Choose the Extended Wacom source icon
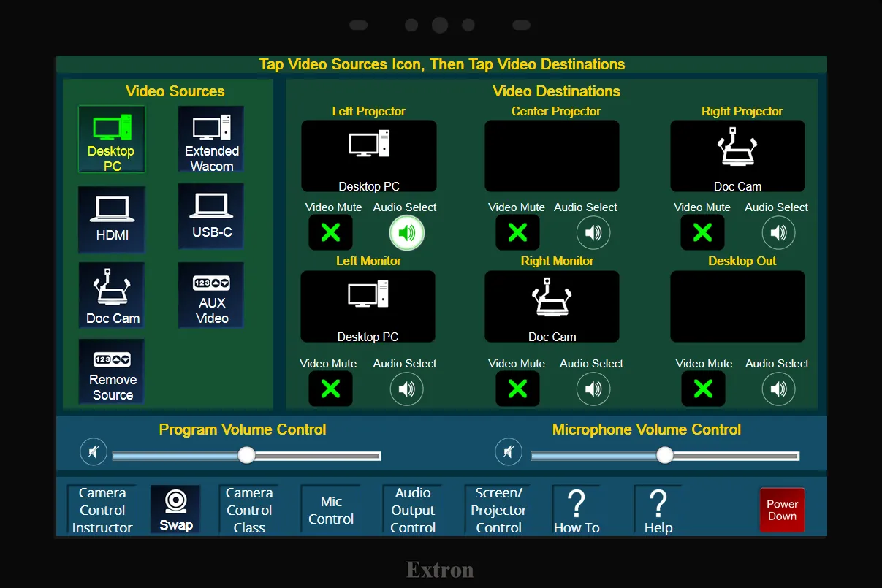Screen dimensions: 882x588 (x=211, y=140)
